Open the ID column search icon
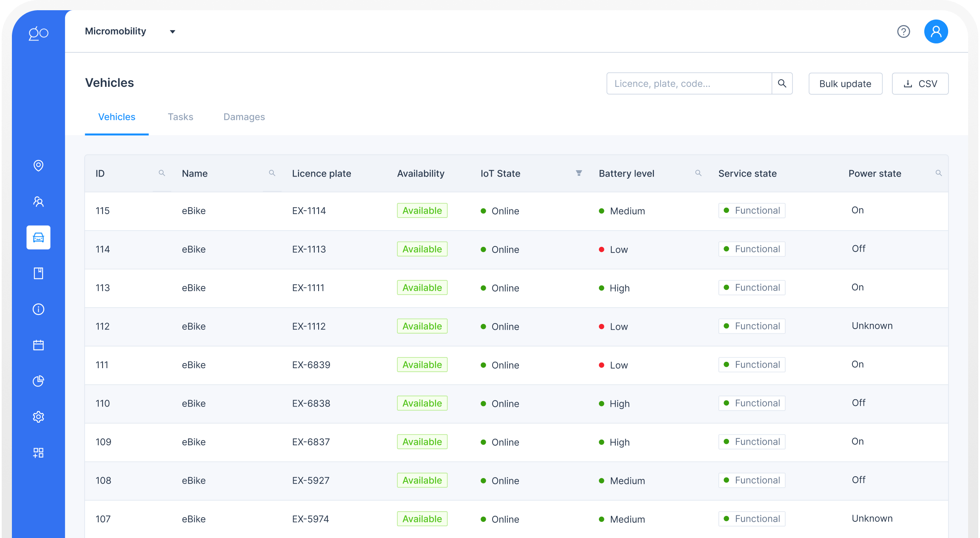Image resolution: width=980 pixels, height=538 pixels. 162,173
